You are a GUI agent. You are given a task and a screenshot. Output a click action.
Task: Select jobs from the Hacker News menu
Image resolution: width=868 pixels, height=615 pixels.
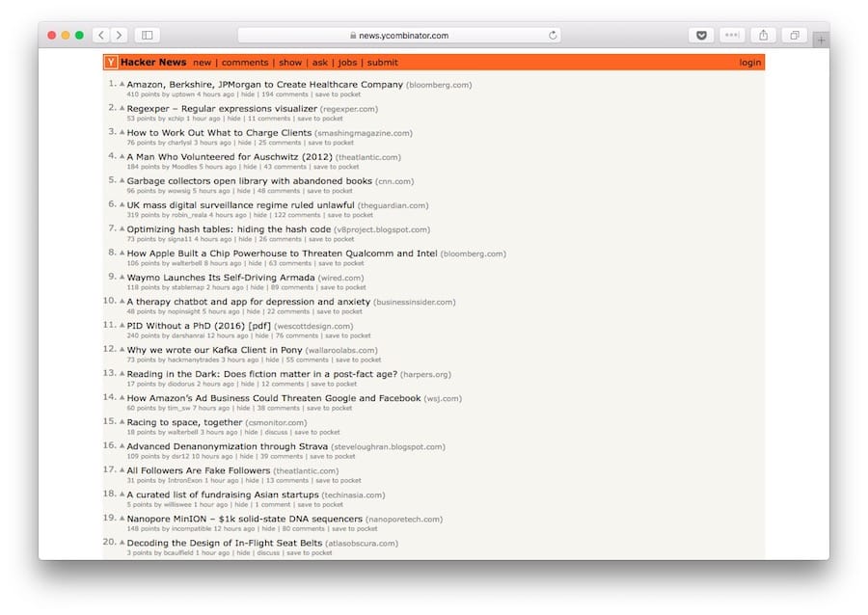coord(347,62)
